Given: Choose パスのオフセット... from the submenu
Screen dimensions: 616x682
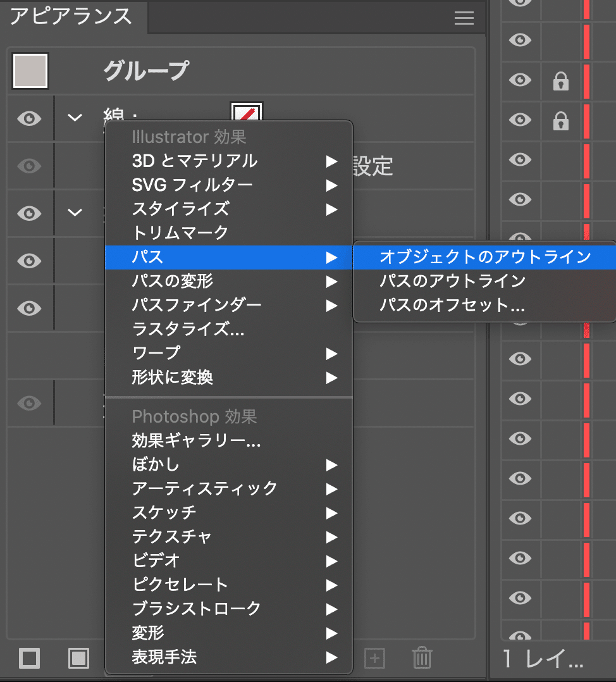Looking at the screenshot, I should (x=485, y=305).
